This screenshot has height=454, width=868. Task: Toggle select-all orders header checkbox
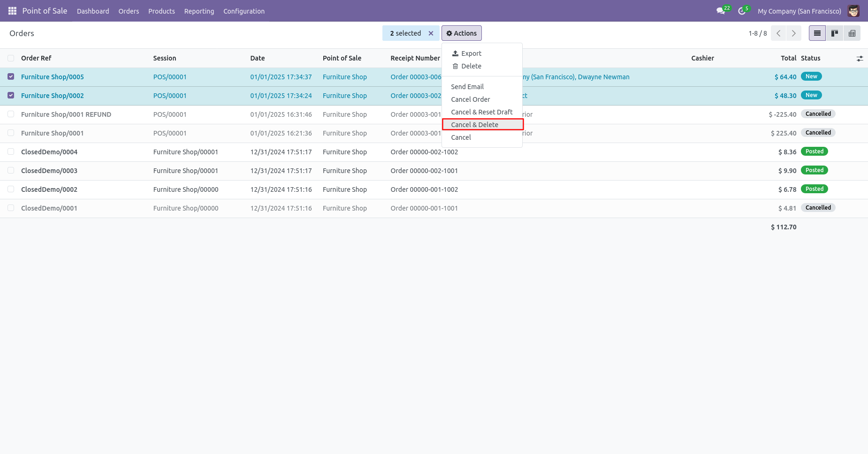[11, 58]
